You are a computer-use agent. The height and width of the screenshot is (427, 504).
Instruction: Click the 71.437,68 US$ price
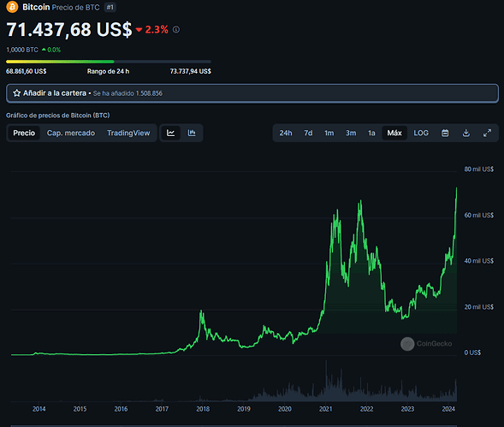click(69, 30)
